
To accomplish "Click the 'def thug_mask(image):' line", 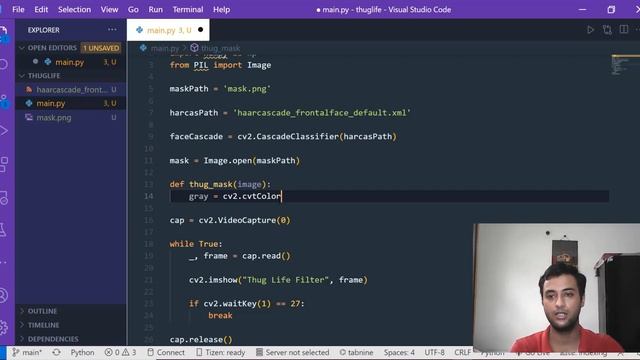I will [x=220, y=184].
